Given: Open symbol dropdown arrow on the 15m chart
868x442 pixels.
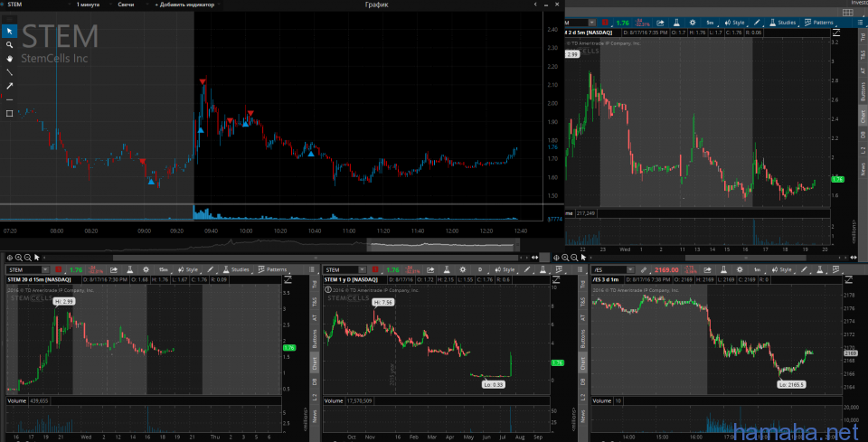Looking at the screenshot, I should point(45,270).
